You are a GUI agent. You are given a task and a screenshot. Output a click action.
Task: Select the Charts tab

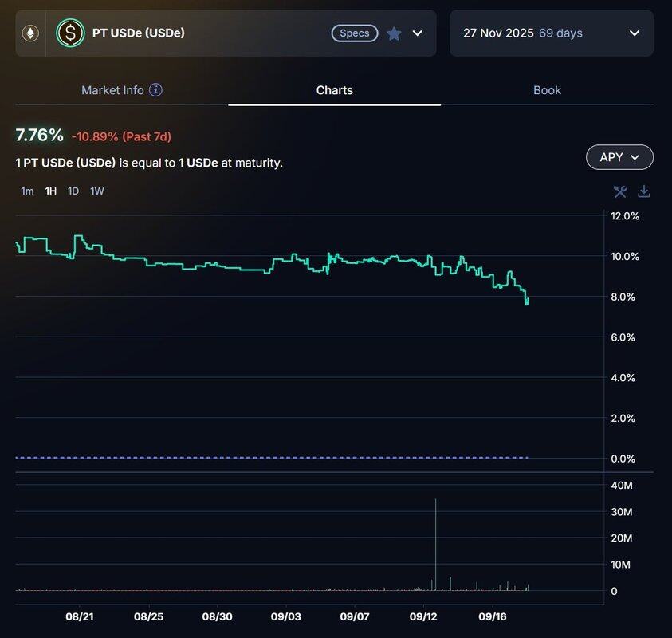pyautogui.click(x=334, y=90)
